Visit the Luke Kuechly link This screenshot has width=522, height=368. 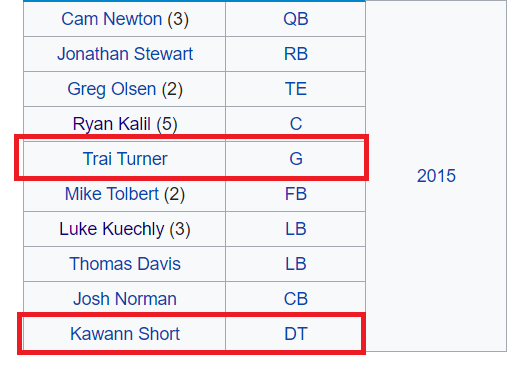point(112,229)
